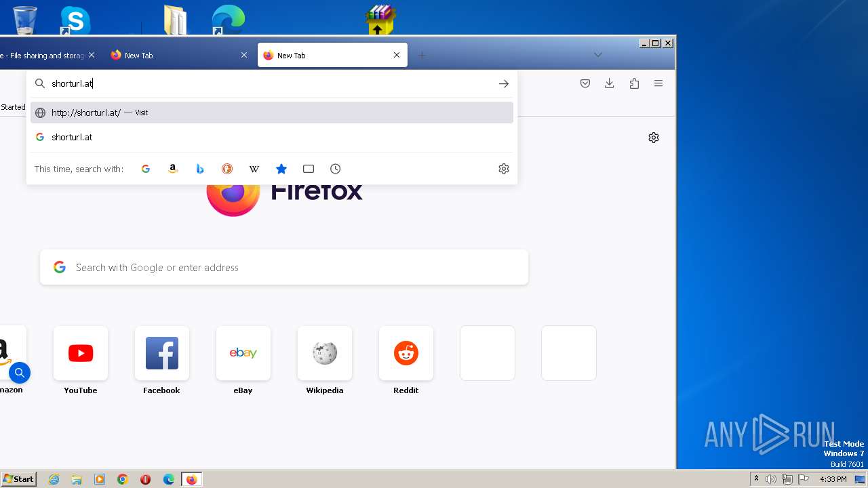The height and width of the screenshot is (488, 868).
Task: Click the blue search badge on Amazon tile
Action: pyautogui.click(x=20, y=373)
